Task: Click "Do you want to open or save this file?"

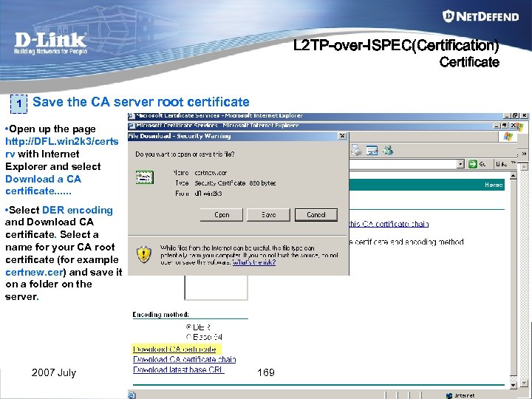Action: 185,154
